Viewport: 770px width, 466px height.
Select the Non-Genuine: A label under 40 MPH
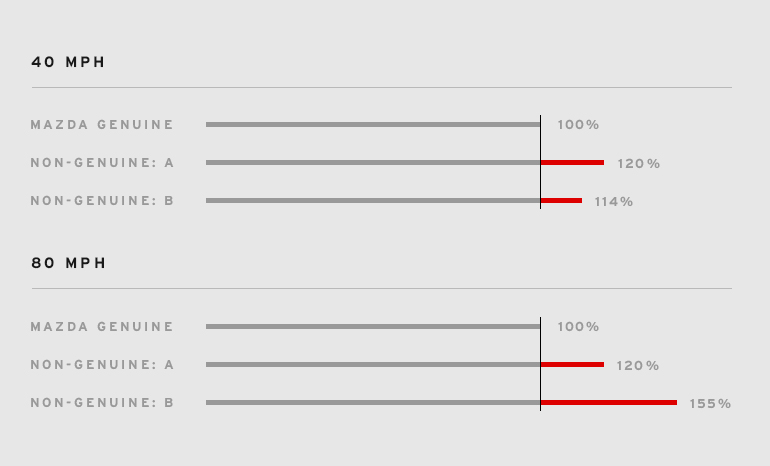coord(102,163)
